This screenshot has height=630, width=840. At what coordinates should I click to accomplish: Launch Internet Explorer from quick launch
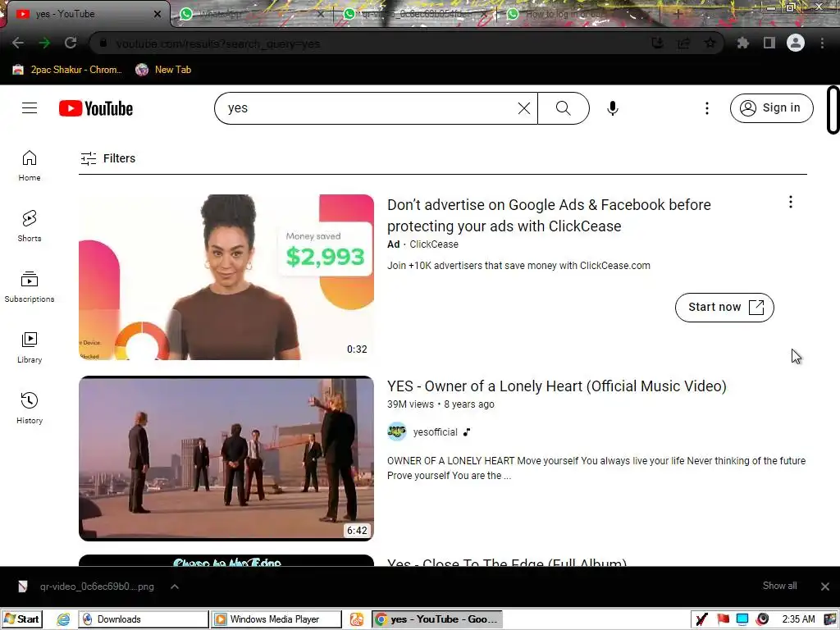63,619
